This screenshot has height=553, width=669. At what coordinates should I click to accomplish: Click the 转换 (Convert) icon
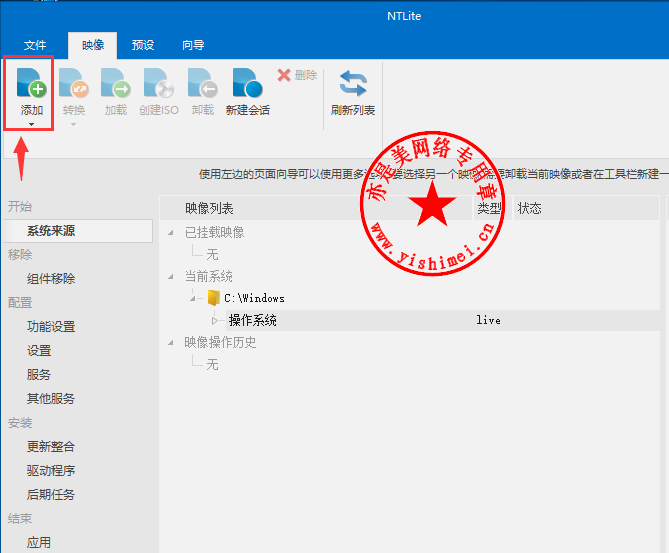coord(74,83)
